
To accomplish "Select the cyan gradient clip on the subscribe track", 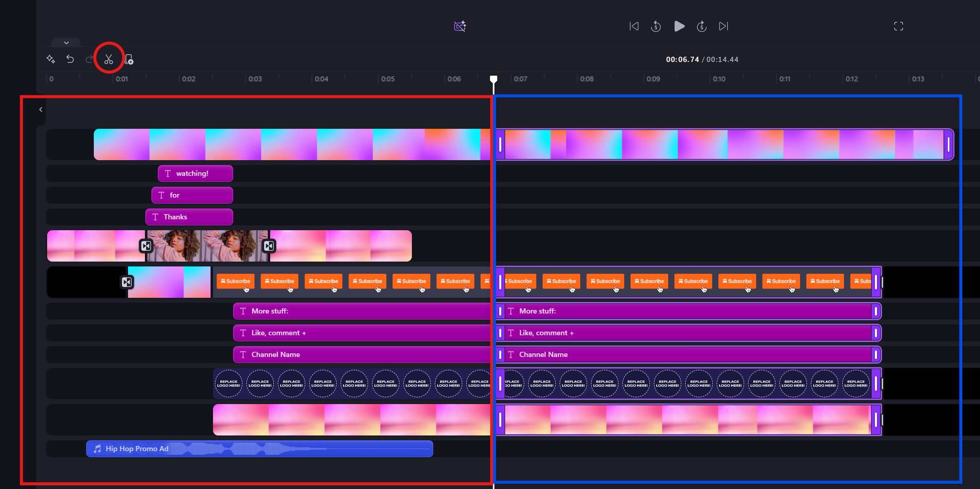I will tap(169, 282).
